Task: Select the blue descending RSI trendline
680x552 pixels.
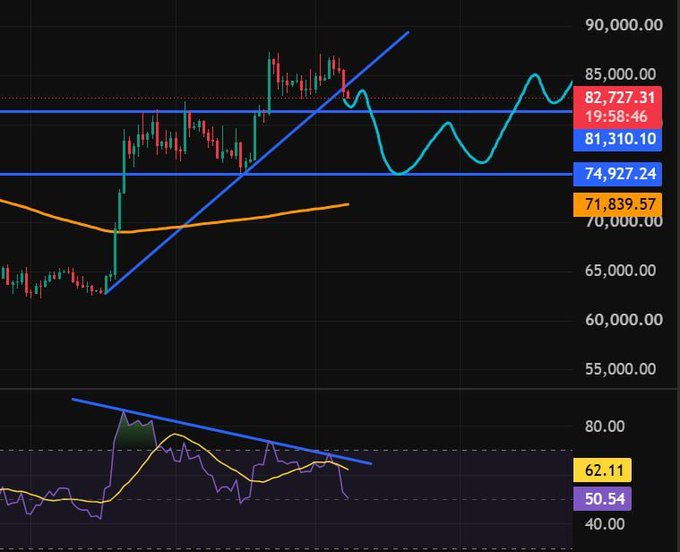Action: tap(221, 431)
